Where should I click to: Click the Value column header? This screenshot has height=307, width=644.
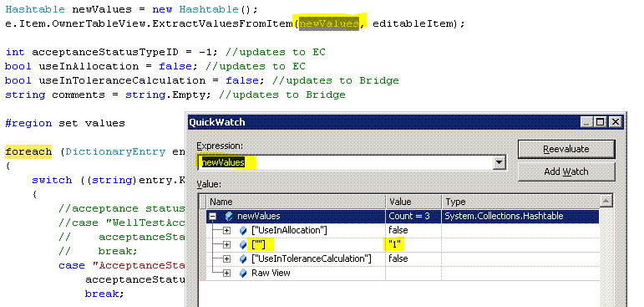tap(413, 202)
